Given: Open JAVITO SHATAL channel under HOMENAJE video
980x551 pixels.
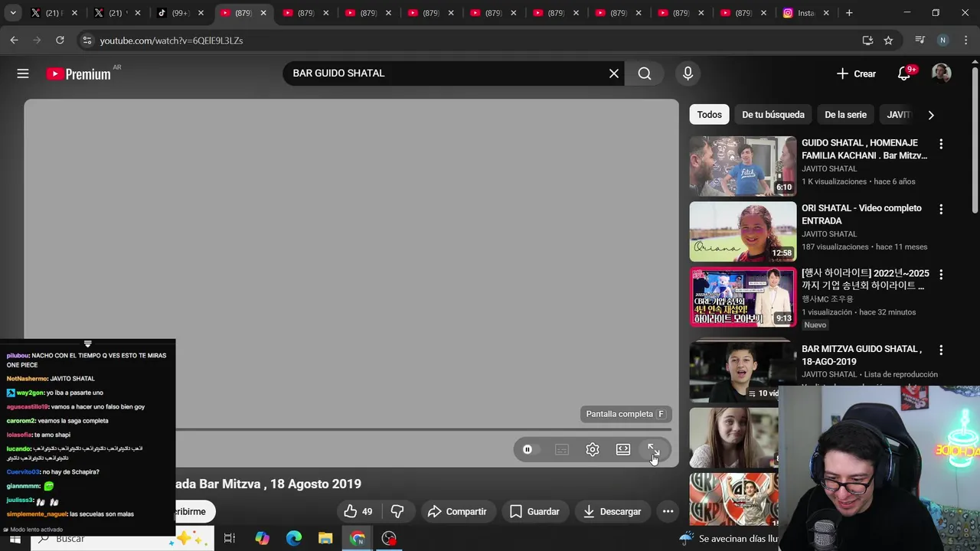Looking at the screenshot, I should tap(829, 168).
